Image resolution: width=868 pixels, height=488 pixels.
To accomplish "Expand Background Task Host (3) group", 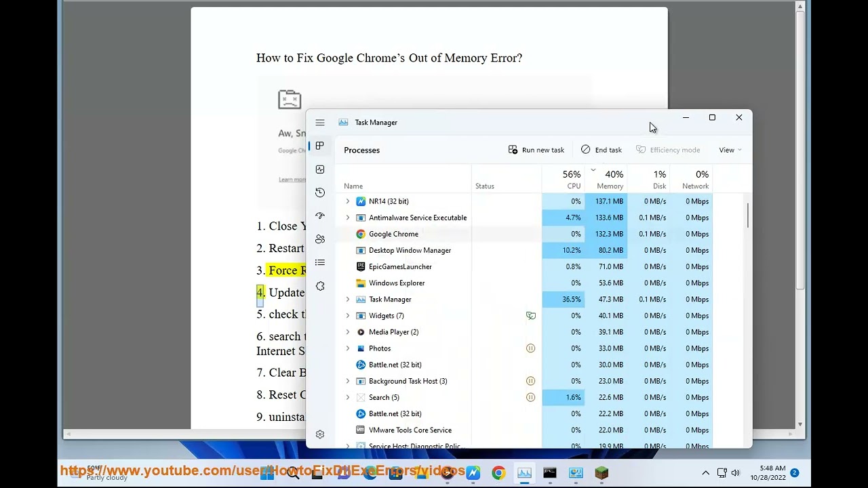I will click(x=348, y=381).
